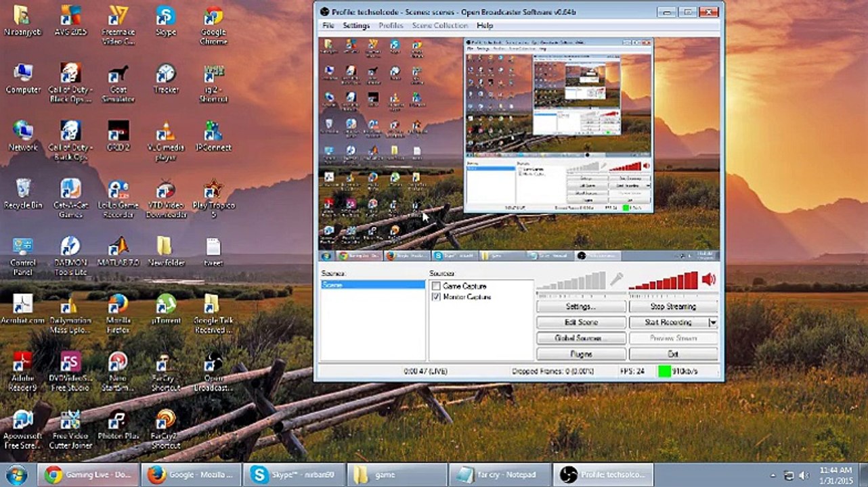Select LoiLo Game Recorder desktop icon
This screenshot has height=487, width=868.
tap(118, 198)
